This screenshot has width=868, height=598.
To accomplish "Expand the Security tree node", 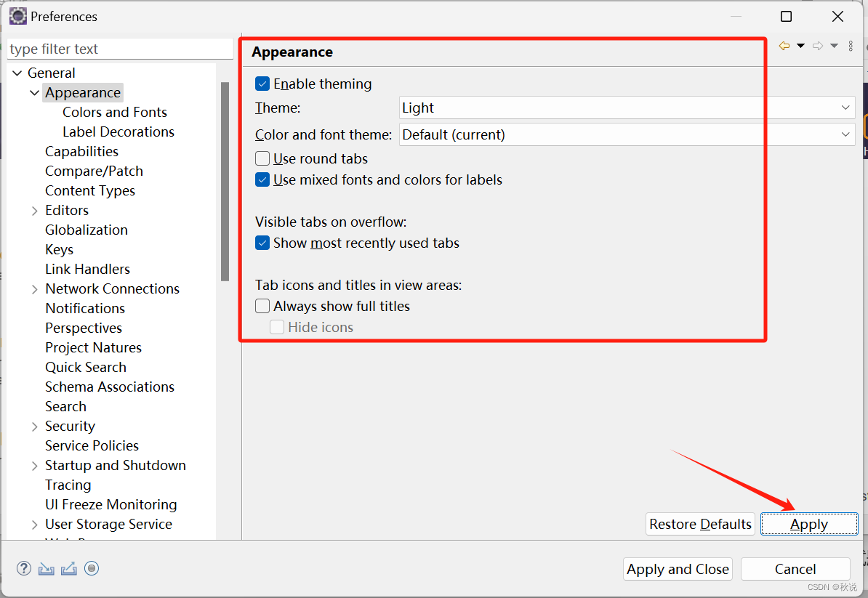I will tap(34, 427).
